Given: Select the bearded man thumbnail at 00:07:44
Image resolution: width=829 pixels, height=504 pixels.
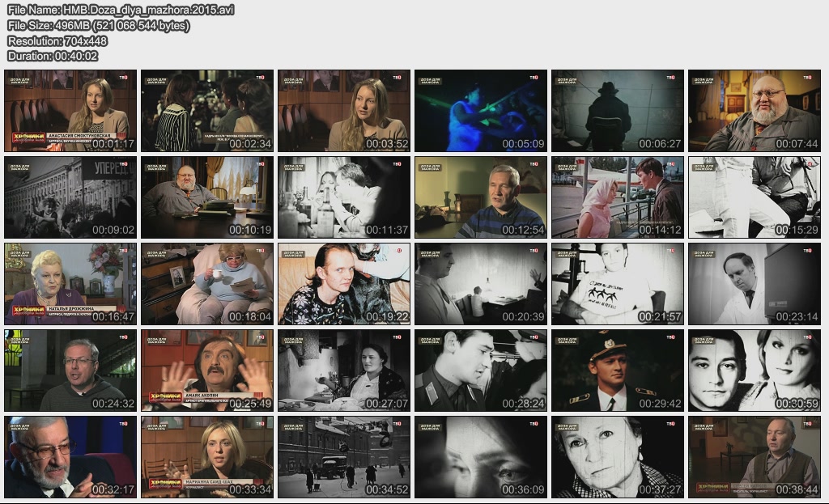Looking at the screenshot, I should point(754,111).
